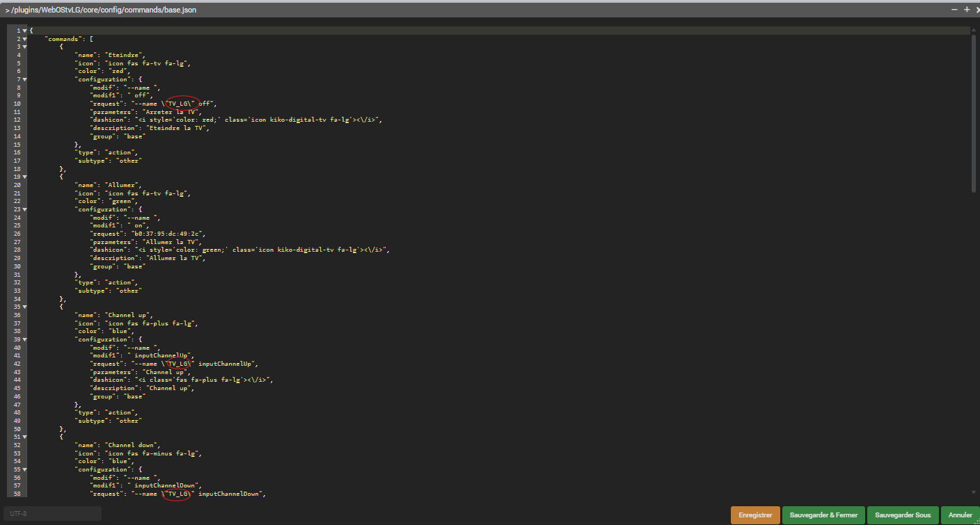This screenshot has height=525, width=980.
Task: Click the "description": "Channel up" line
Action: [141, 388]
